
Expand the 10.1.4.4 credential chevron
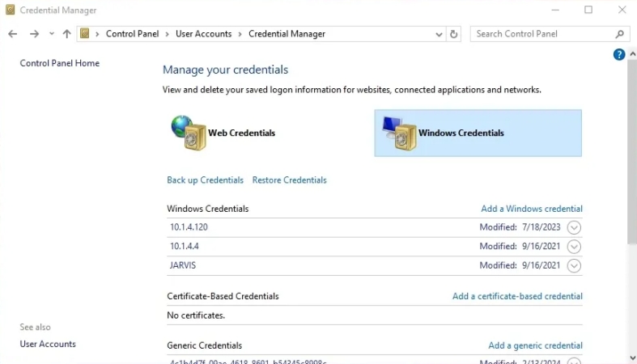[x=574, y=247]
